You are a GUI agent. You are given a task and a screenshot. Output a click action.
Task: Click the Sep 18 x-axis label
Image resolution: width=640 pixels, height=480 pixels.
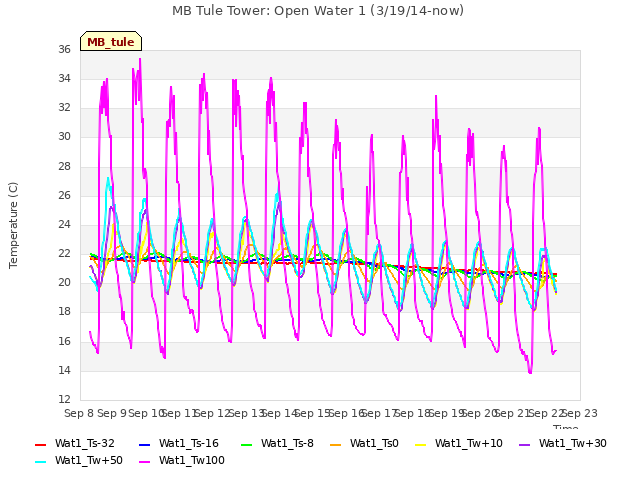point(413,413)
